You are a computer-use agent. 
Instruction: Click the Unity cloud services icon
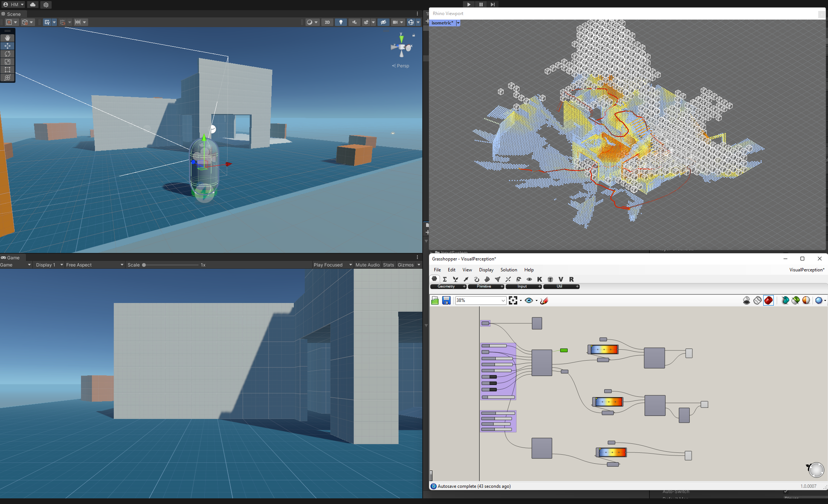(33, 5)
